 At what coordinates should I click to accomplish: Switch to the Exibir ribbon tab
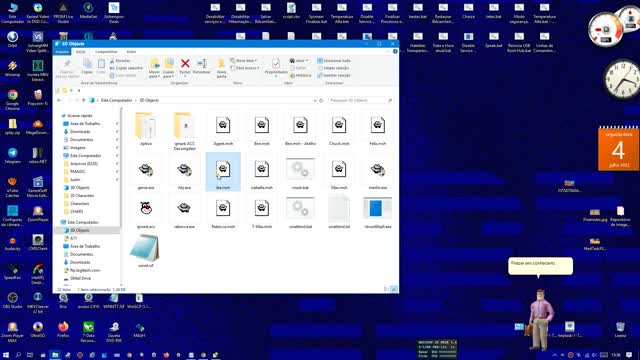[131, 52]
